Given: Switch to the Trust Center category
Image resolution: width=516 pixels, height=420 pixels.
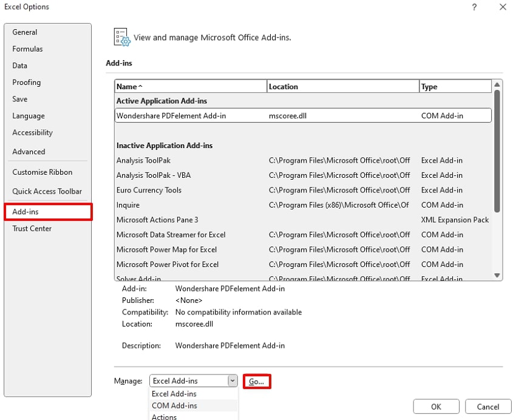Looking at the screenshot, I should point(32,229).
